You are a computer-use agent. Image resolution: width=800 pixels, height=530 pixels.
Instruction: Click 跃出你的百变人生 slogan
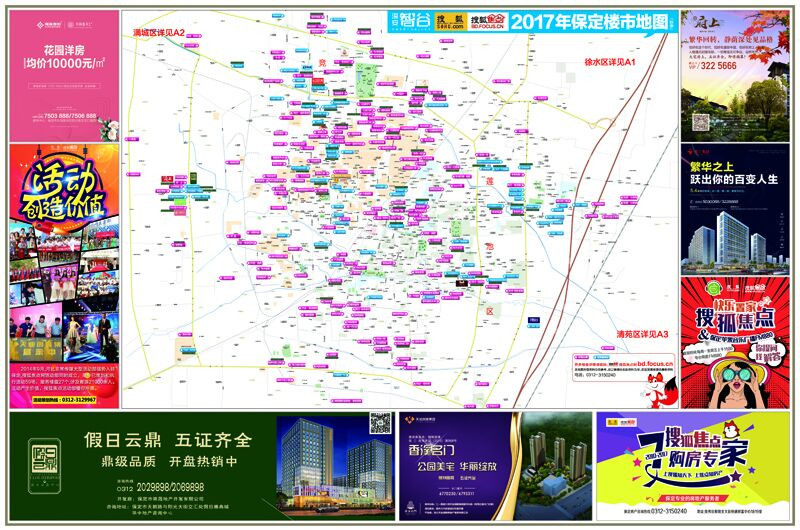pyautogui.click(x=733, y=180)
